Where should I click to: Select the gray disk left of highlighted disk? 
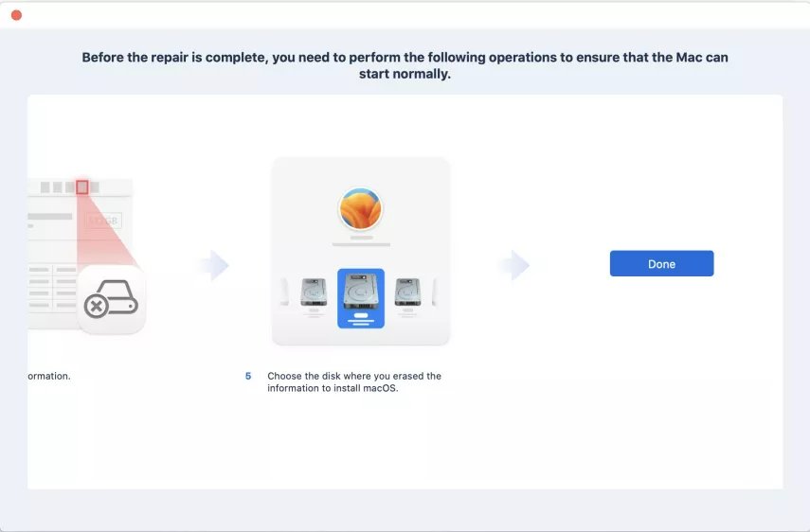pos(314,293)
